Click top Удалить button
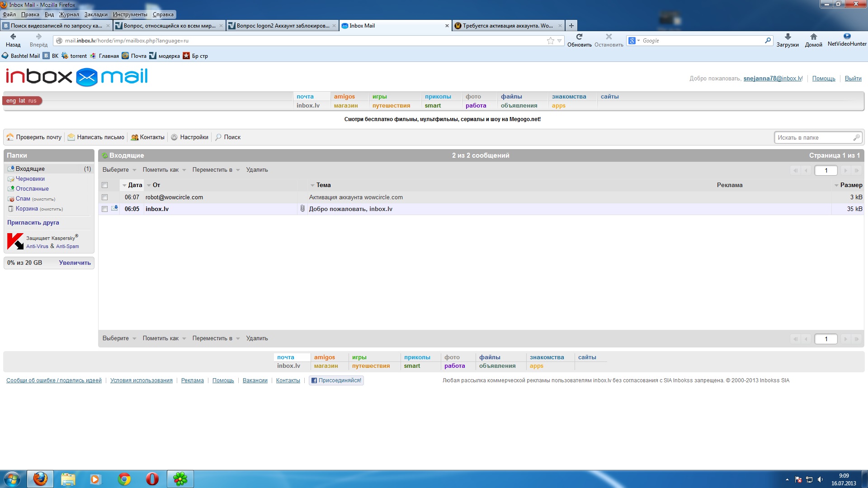868x488 pixels. (x=257, y=170)
